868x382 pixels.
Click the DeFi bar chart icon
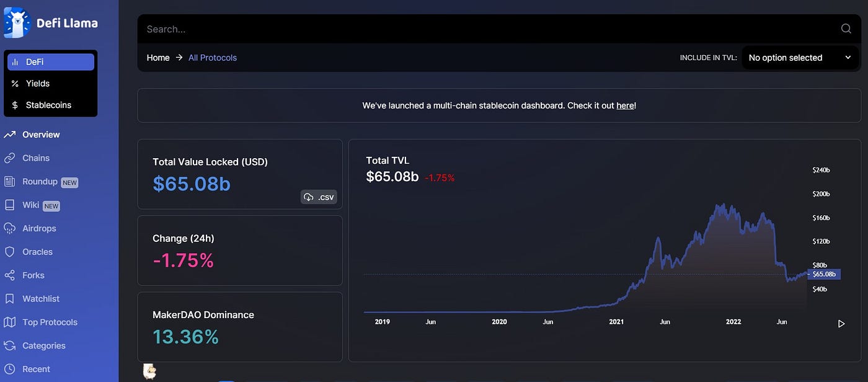[15, 62]
